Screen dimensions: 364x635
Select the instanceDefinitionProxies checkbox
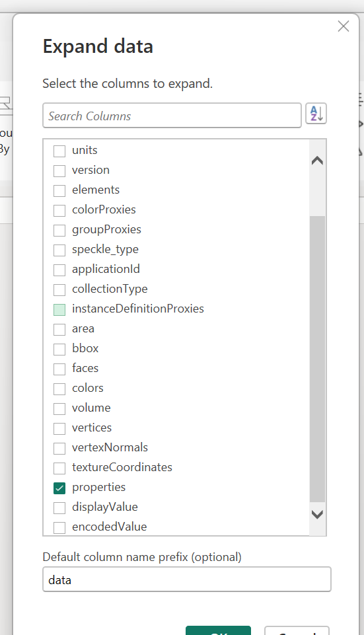coord(59,310)
